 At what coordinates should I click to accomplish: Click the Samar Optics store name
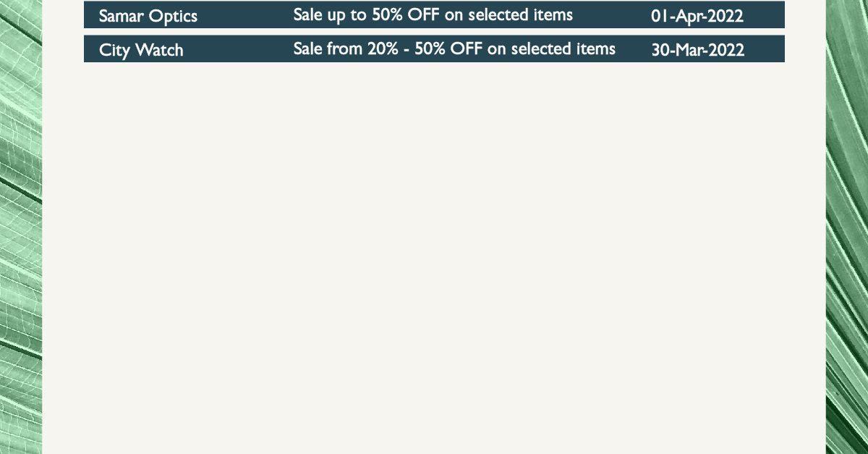148,16
